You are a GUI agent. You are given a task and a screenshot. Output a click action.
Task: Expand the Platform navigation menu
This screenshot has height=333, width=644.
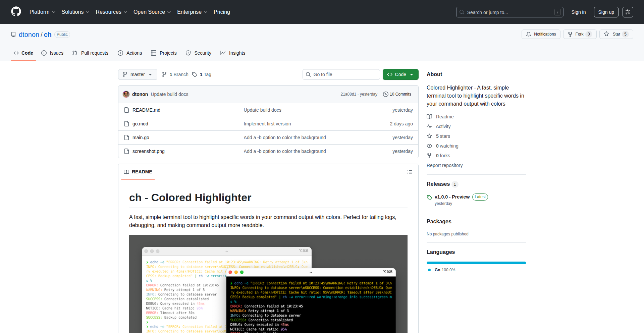tap(42, 12)
